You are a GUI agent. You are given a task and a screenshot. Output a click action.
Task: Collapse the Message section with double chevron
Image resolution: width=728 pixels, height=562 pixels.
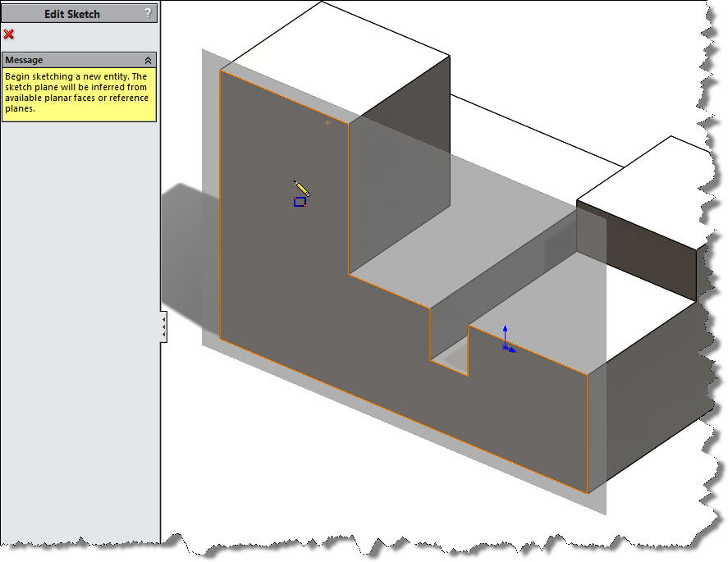[148, 60]
